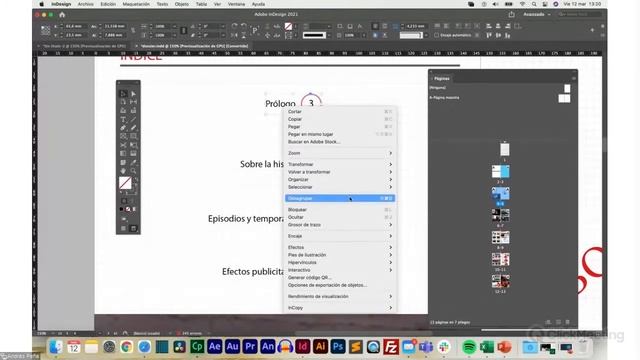Expand the Efectos submenu

click(340, 247)
